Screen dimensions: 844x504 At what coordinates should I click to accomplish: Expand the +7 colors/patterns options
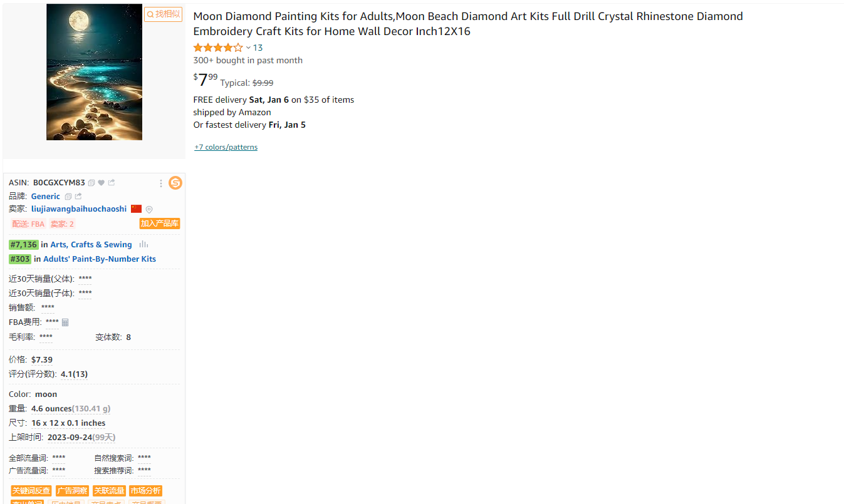click(226, 147)
